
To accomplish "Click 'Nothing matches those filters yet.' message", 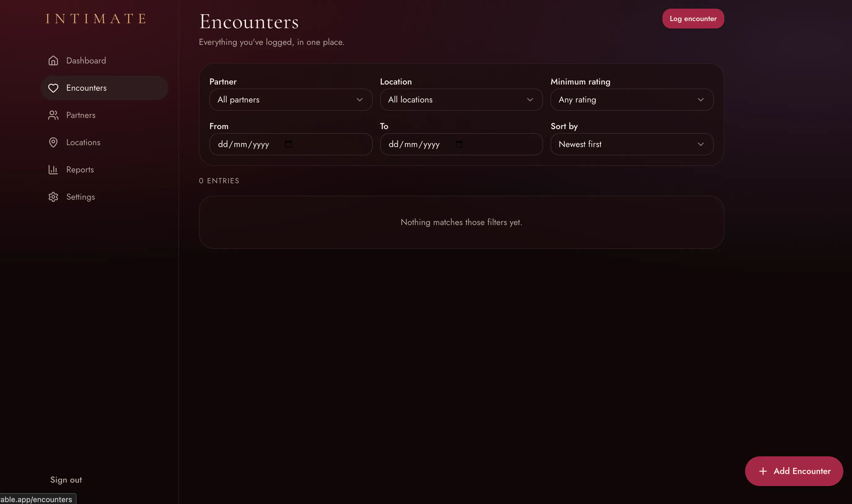I will tap(461, 222).
